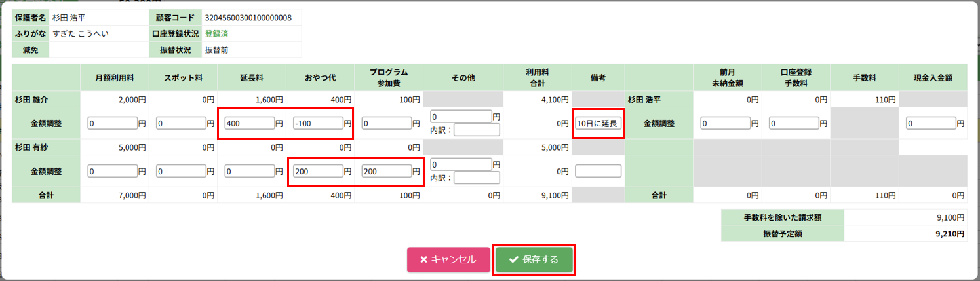
Task: Focus 杉田 有紗's 内訳 text field
Action: (x=477, y=178)
